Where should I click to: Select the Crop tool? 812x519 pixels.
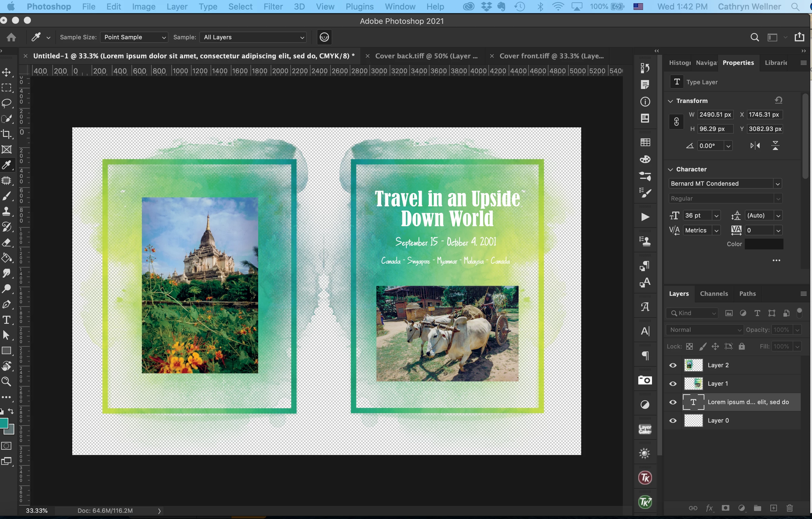click(x=7, y=134)
